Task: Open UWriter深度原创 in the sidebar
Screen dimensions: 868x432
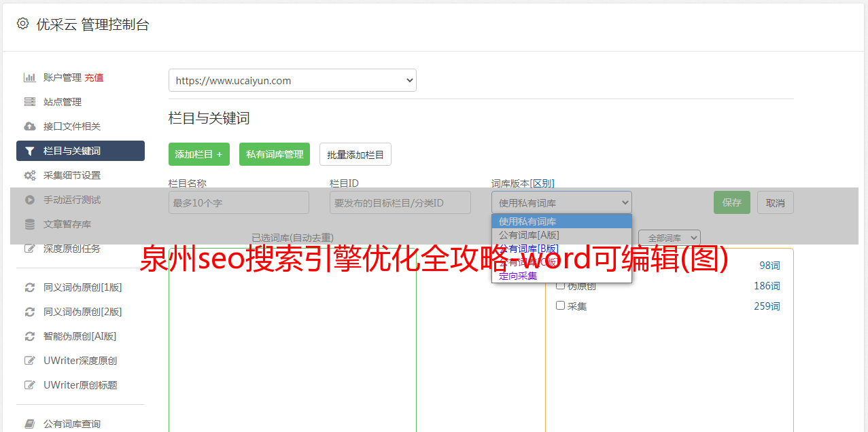Action: coord(80,361)
